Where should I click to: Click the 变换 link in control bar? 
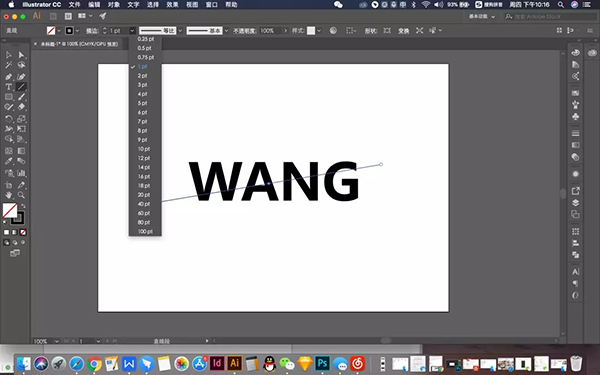[404, 31]
